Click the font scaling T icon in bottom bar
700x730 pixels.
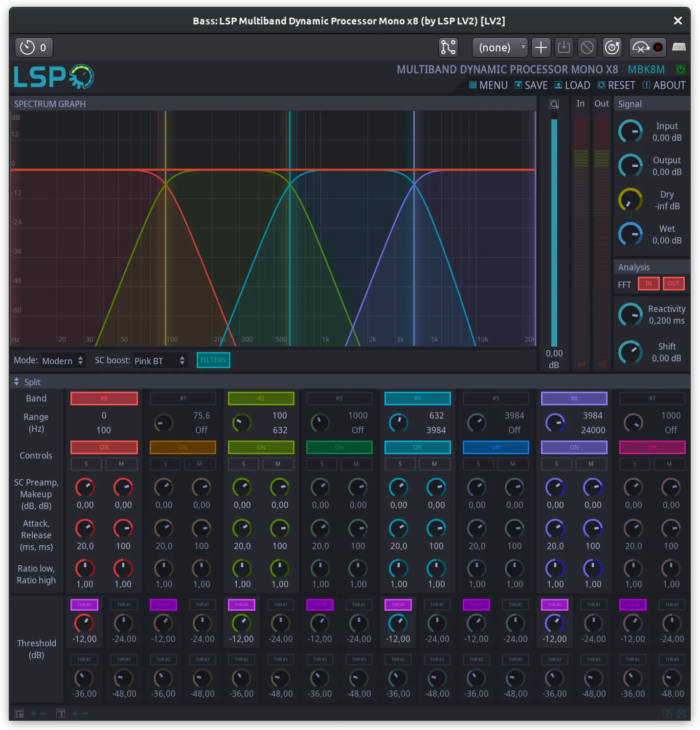pos(61,713)
